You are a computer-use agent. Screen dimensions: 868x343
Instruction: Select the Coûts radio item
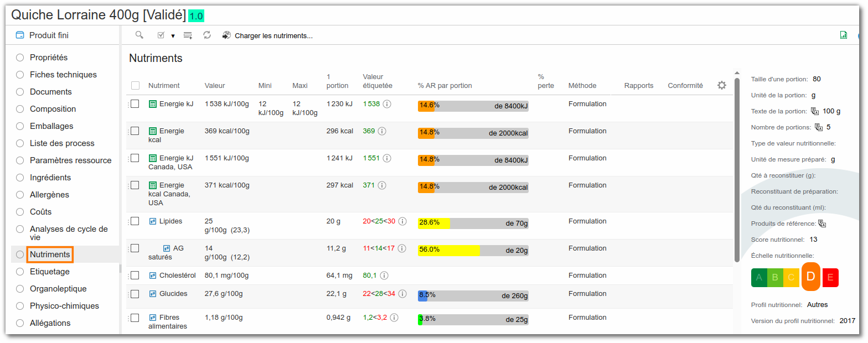(x=20, y=212)
